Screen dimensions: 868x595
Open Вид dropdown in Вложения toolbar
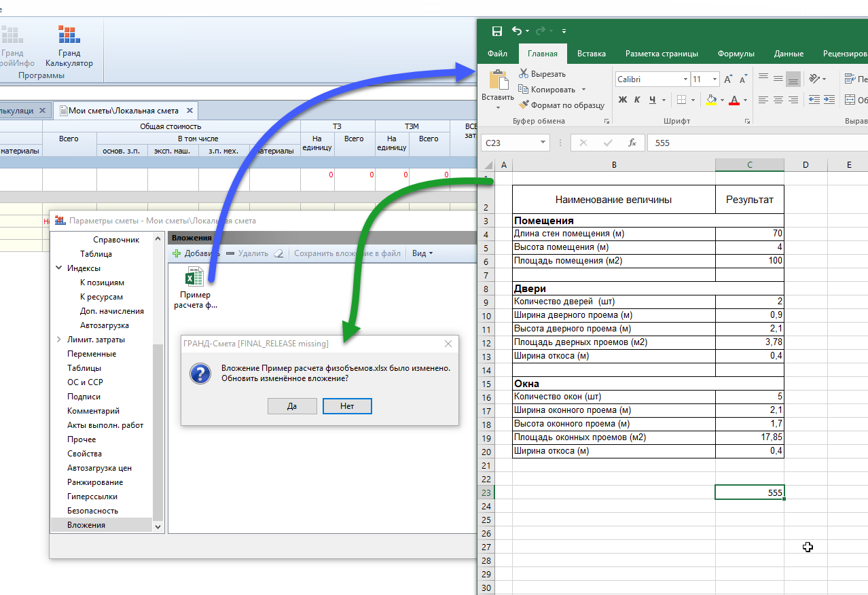[x=422, y=253]
